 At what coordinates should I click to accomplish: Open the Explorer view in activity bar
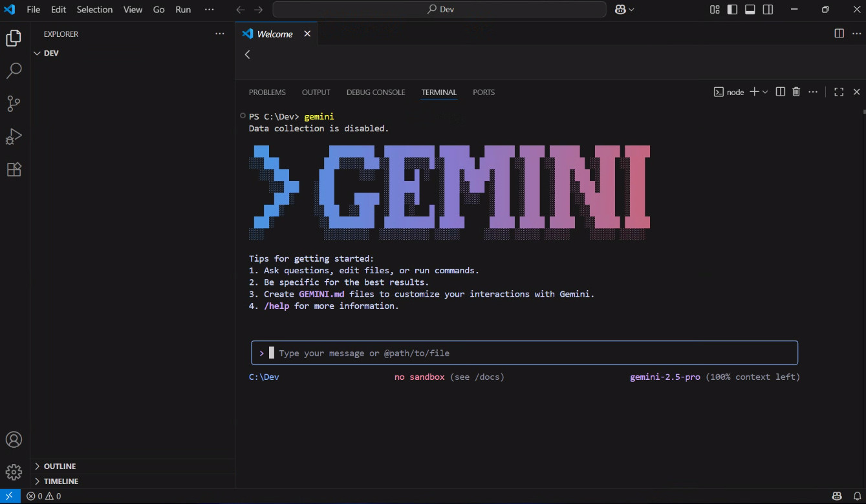tap(14, 37)
